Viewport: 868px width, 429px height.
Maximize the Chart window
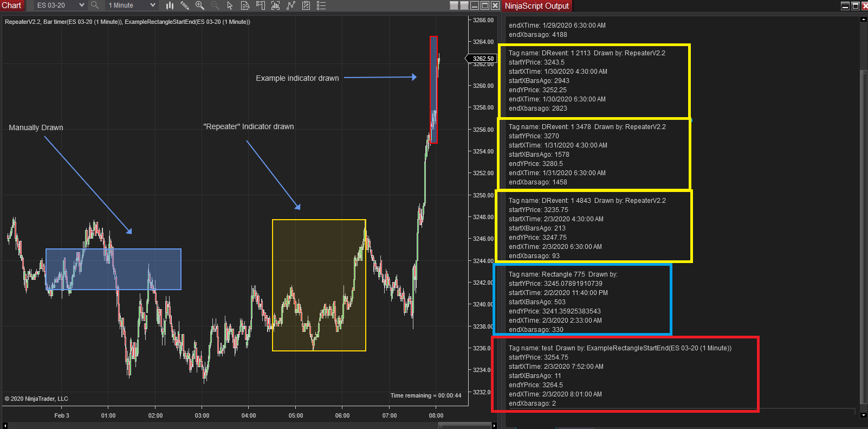tap(485, 5)
